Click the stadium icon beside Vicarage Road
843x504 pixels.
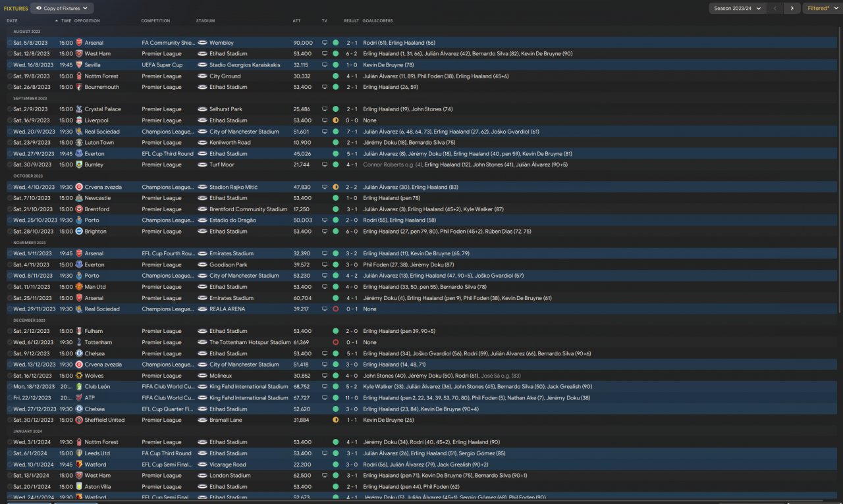coord(202,465)
